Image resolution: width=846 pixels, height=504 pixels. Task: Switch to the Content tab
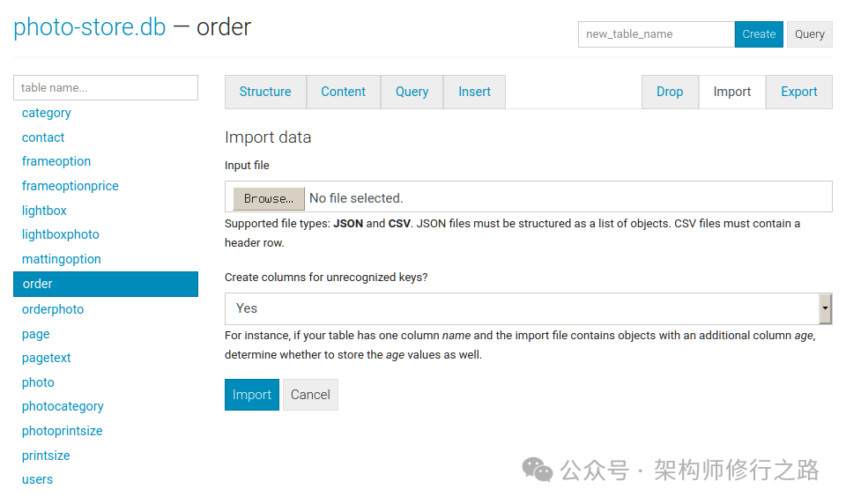click(343, 92)
